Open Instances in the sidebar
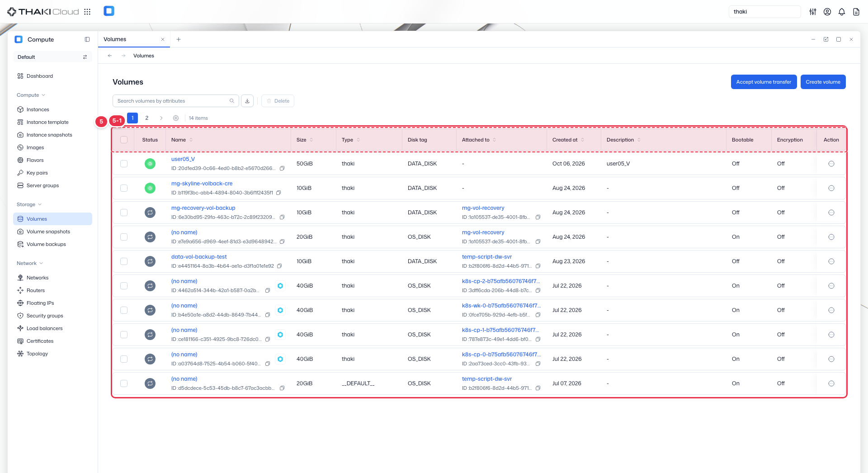This screenshot has width=868, height=473. pos(52,109)
